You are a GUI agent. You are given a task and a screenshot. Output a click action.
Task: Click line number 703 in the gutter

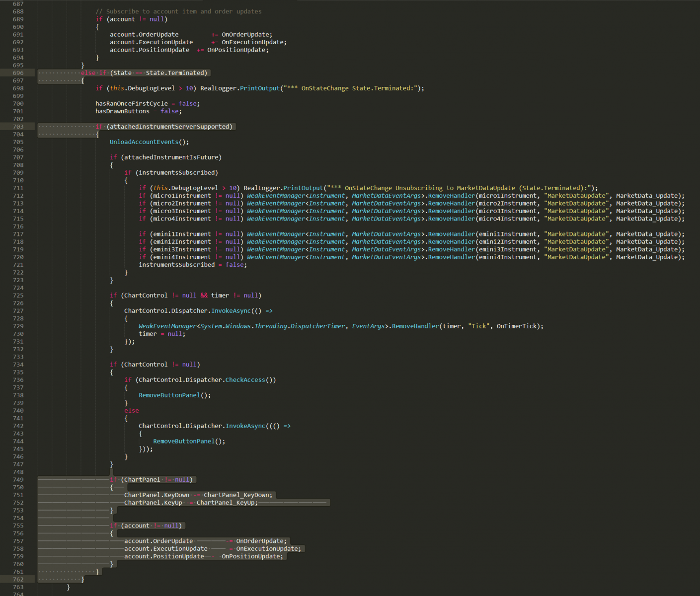18,126
